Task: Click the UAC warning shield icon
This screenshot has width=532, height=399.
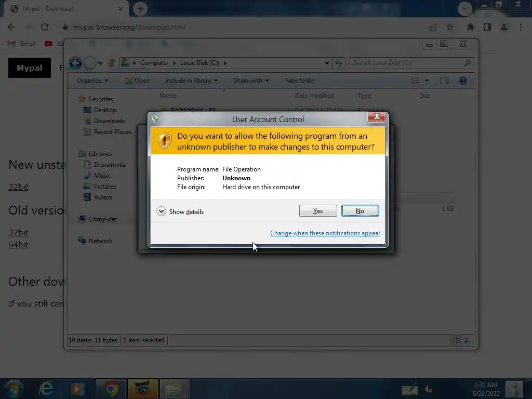Action: pos(165,140)
